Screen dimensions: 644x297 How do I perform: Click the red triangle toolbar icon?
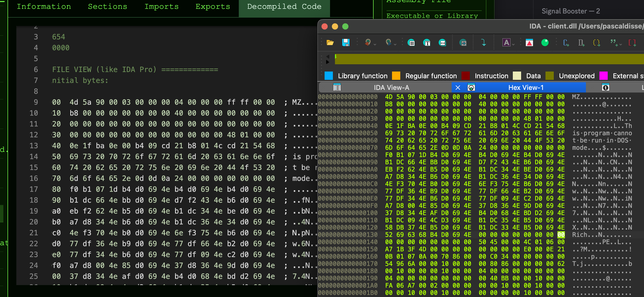529,43
